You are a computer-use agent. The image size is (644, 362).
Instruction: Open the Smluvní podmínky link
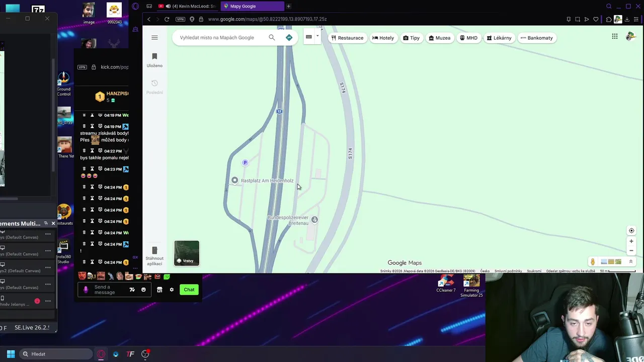point(508,271)
